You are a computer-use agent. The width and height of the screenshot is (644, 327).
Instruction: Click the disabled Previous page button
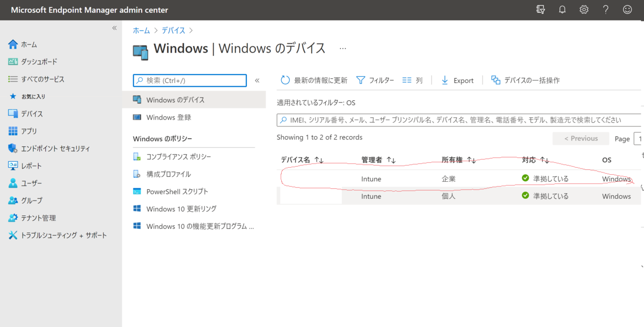tap(581, 138)
